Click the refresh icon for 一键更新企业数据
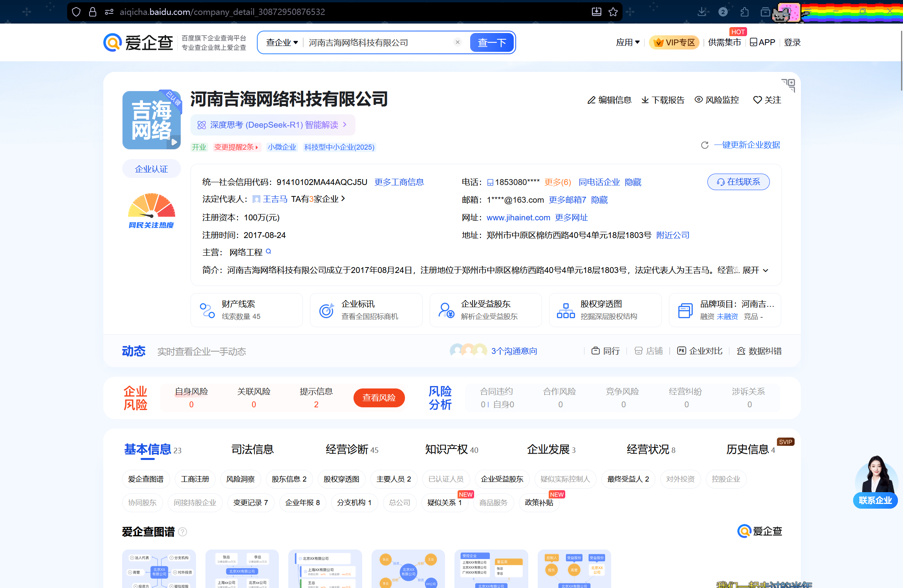 (x=704, y=145)
